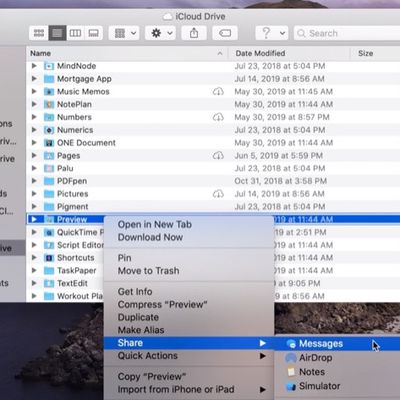Sort by the Name column header
This screenshot has width=400, height=400.
click(x=127, y=53)
